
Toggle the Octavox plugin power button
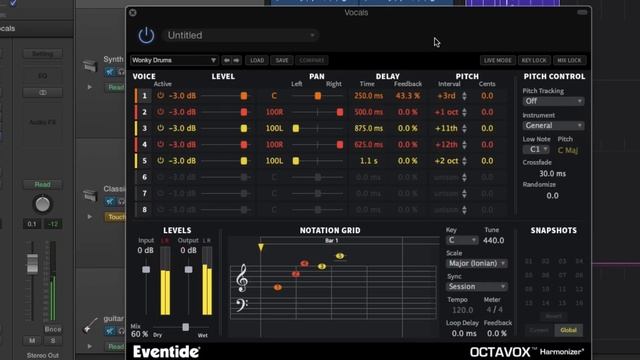146,36
